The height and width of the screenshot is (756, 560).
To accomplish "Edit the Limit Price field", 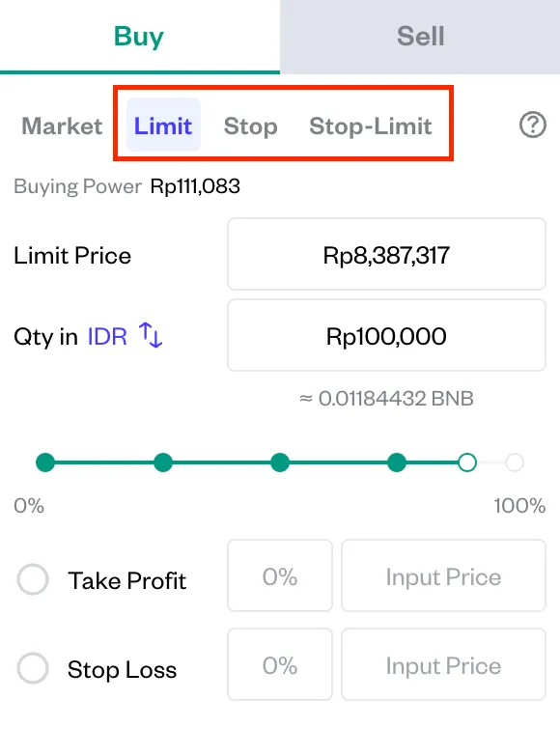I will (386, 254).
